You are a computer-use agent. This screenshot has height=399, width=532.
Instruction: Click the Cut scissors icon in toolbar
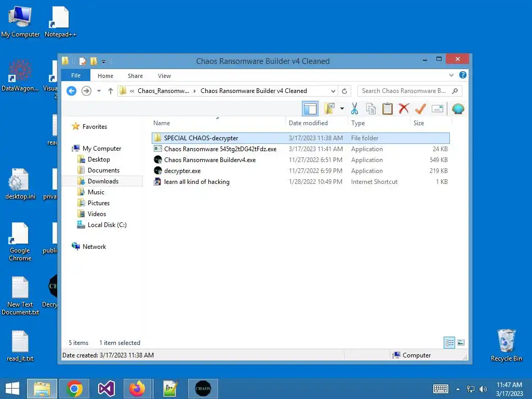[x=354, y=109]
